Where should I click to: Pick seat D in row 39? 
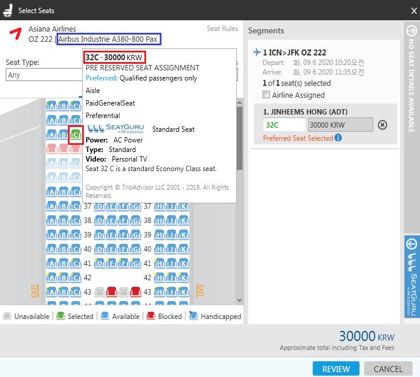coord(99,235)
